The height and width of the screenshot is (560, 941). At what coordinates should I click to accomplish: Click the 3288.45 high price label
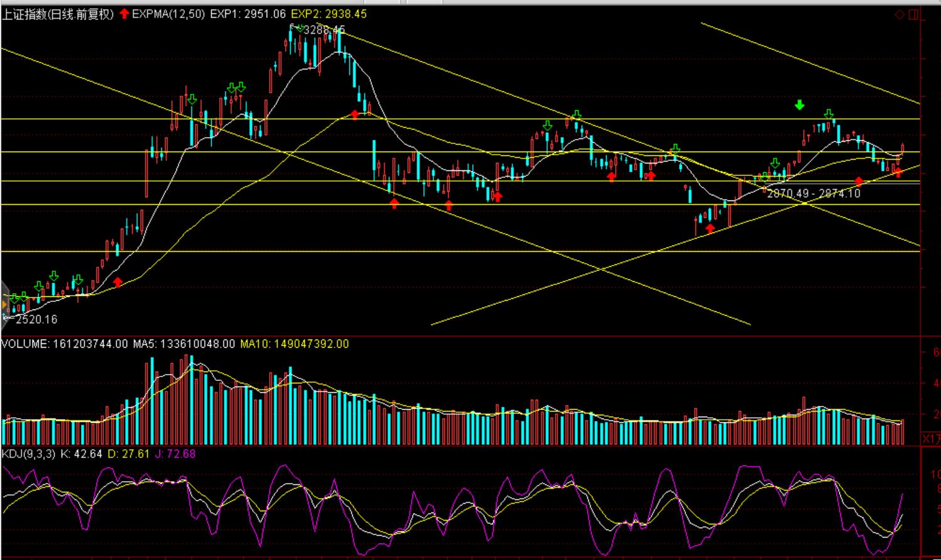click(x=324, y=30)
